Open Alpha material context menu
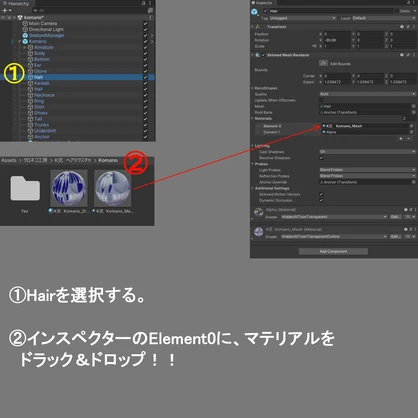This screenshot has height=418, width=418. (415, 210)
